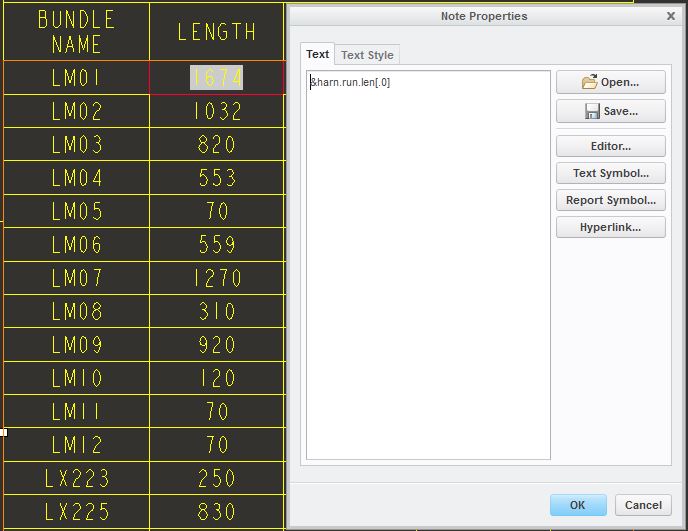Viewport: 688px width, 531px height.
Task: Click the length value 70 in LM11 row
Action: coord(217,411)
